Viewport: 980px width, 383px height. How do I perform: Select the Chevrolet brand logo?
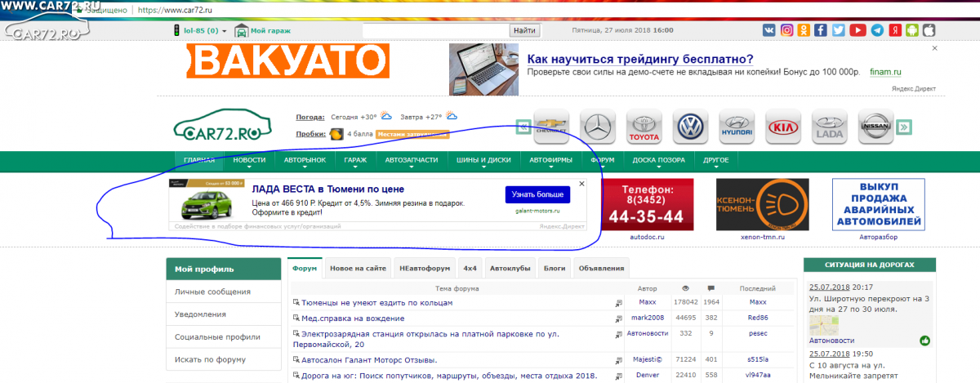tap(550, 127)
